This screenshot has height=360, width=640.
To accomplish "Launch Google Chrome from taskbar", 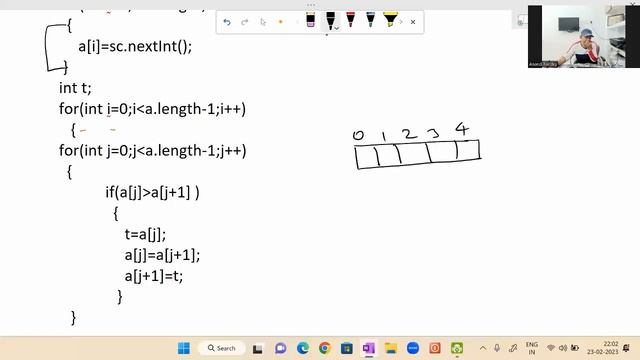I will point(325,348).
